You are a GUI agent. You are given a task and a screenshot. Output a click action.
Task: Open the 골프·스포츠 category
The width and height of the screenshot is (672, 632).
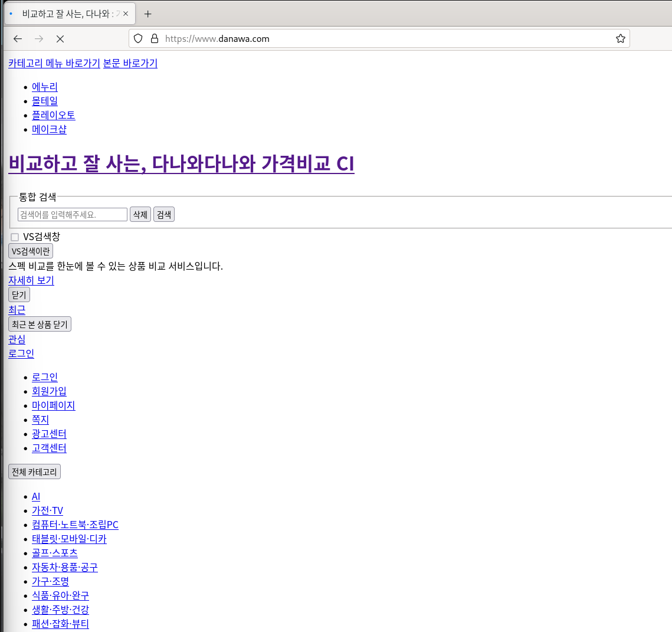click(55, 553)
